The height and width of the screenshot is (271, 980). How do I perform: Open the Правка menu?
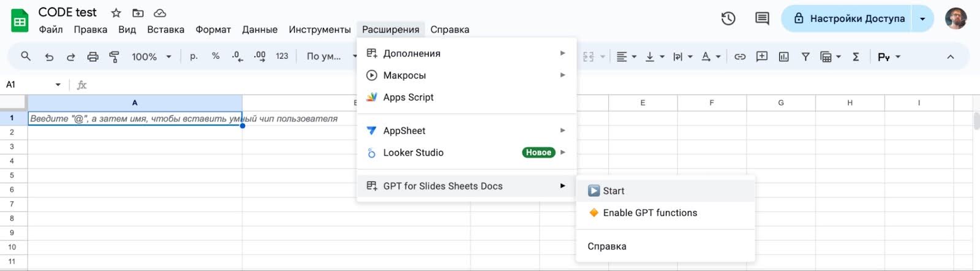click(x=91, y=29)
